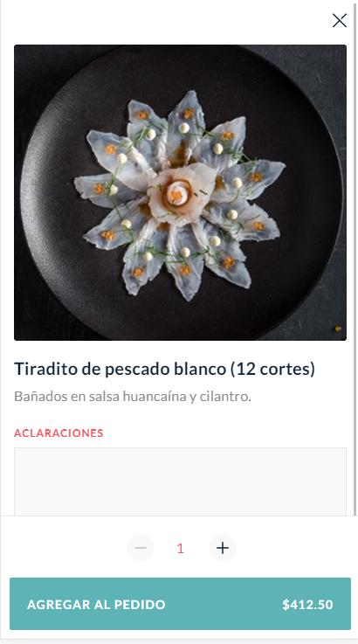Focus the Aclaraciones text box

[x=180, y=481]
